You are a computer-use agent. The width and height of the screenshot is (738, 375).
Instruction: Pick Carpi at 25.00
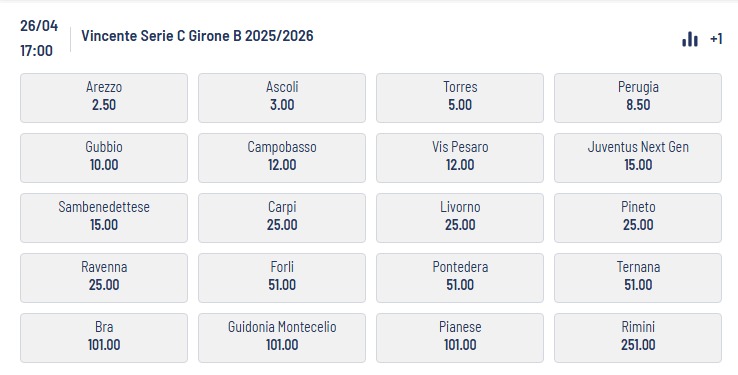point(282,218)
